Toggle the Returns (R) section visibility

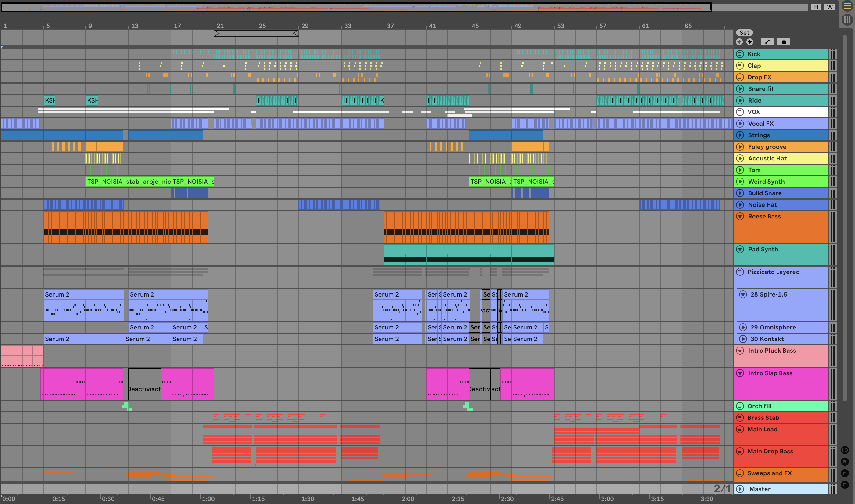point(845,462)
